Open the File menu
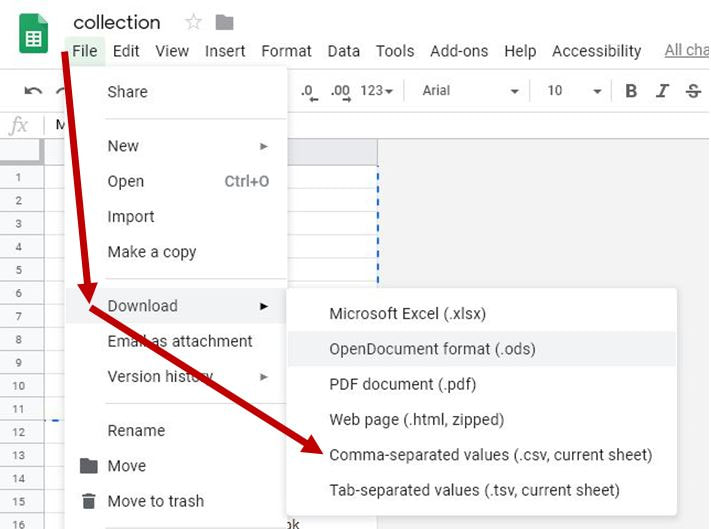The height and width of the screenshot is (529, 711). coord(85,51)
